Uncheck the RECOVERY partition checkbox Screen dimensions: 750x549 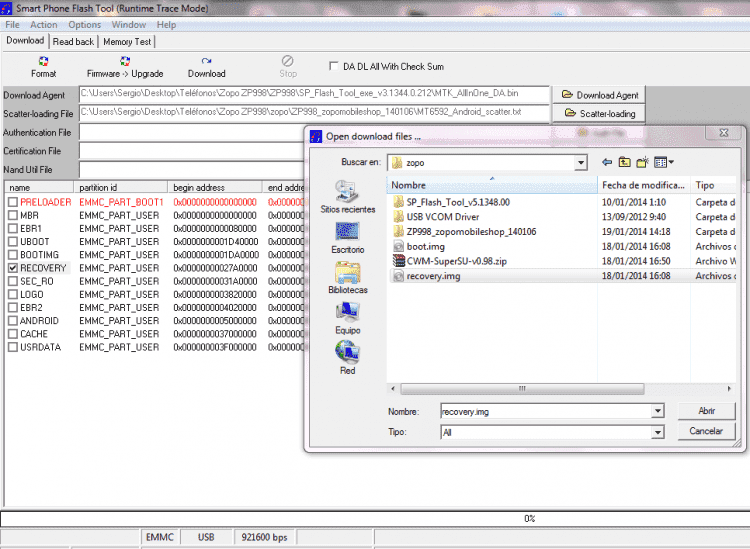(13, 268)
